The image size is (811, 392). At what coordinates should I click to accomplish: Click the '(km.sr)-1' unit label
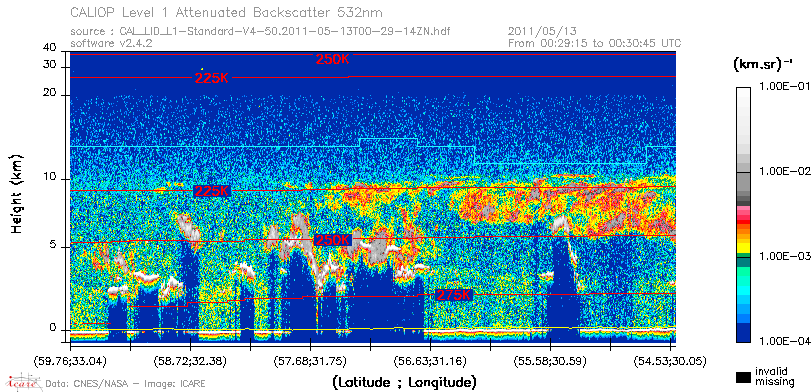point(763,65)
